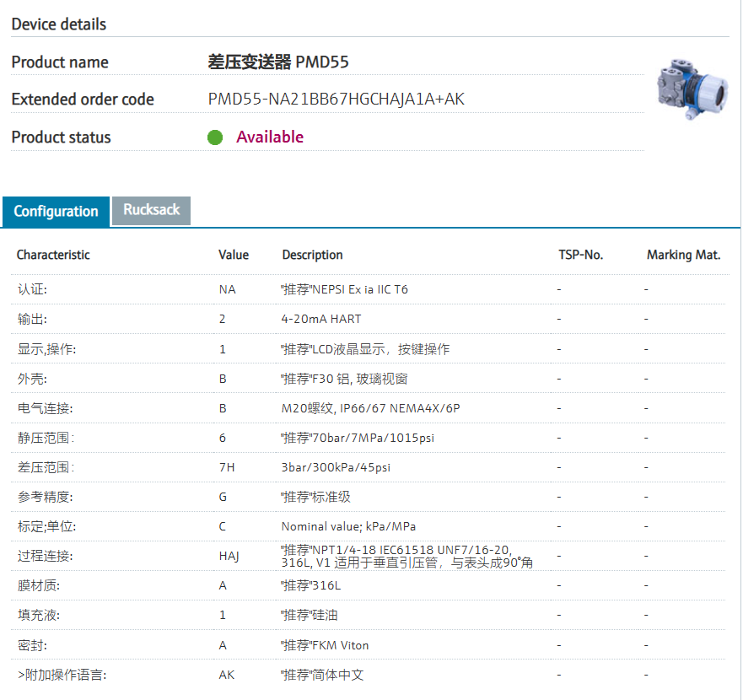
Task: Click the FKM Viton seal description
Action: [x=325, y=645]
